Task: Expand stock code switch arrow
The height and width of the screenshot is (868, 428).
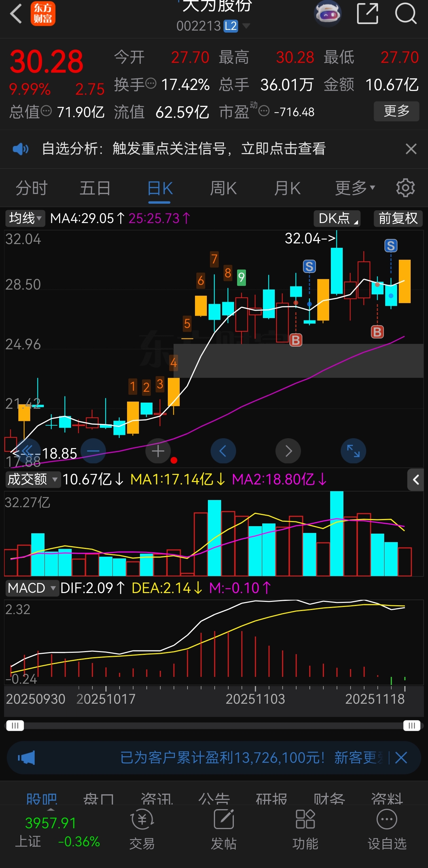Action: click(x=246, y=26)
